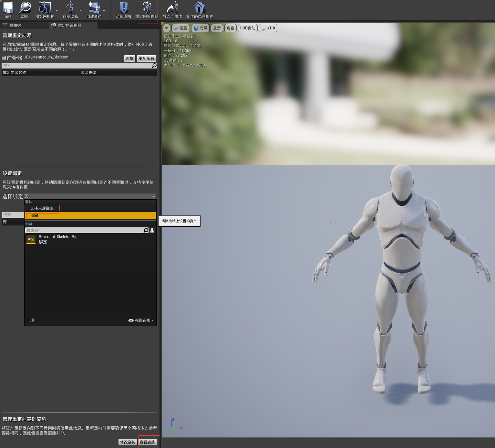Open the 视图选项 view options eye menu

(x=141, y=320)
